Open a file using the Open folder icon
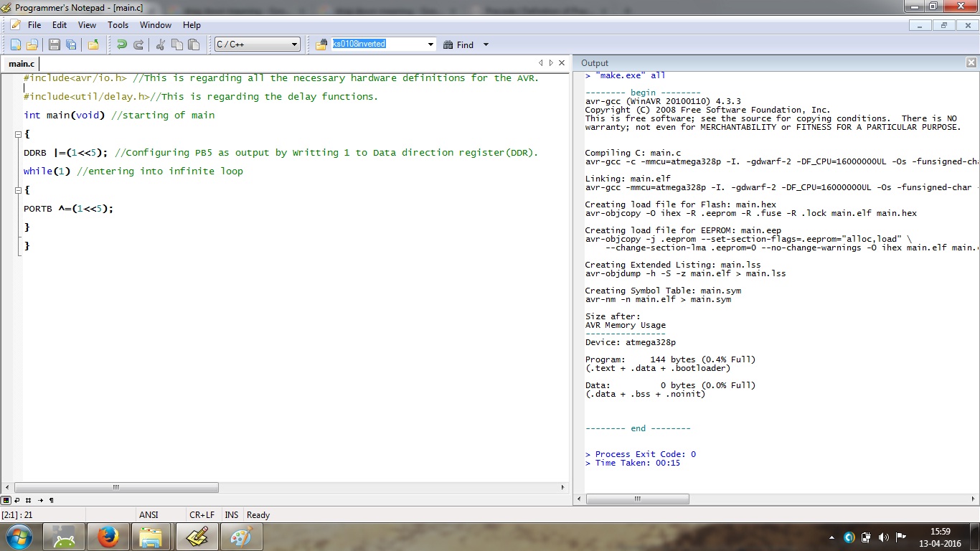This screenshot has width=980, height=551. 32,44
